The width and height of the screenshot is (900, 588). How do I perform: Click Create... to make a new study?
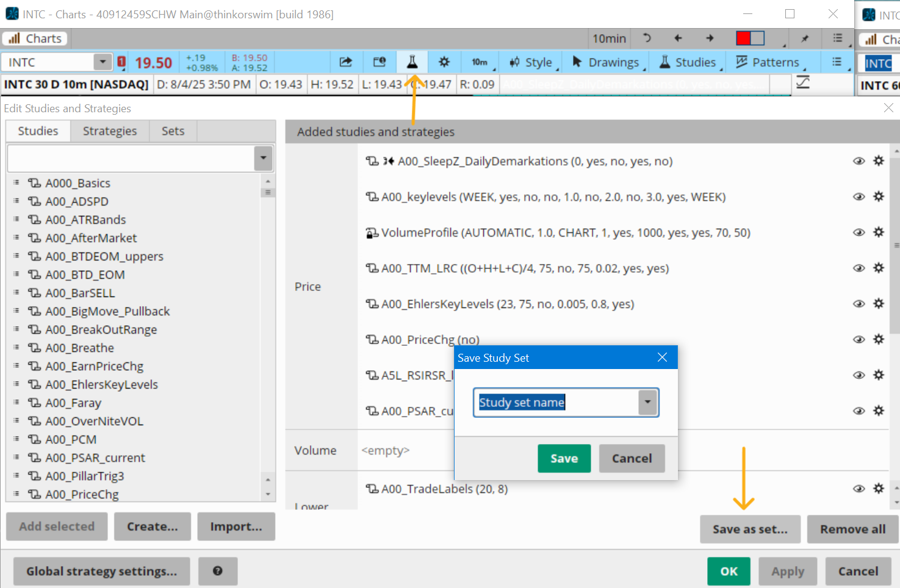[153, 526]
